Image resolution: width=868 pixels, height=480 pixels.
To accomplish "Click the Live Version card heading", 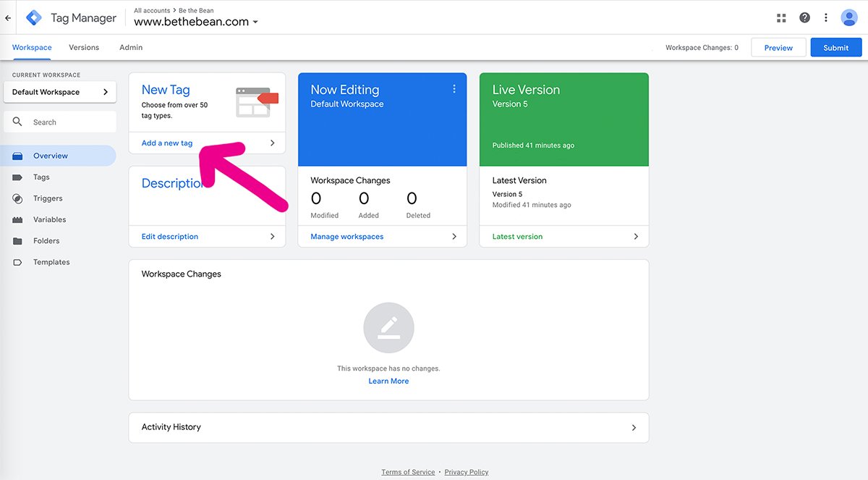I will 526,90.
